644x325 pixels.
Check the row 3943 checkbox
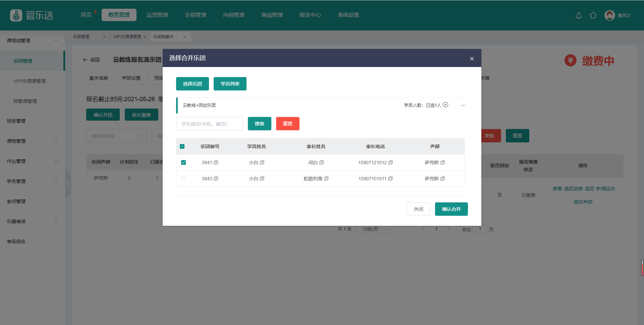183,179
